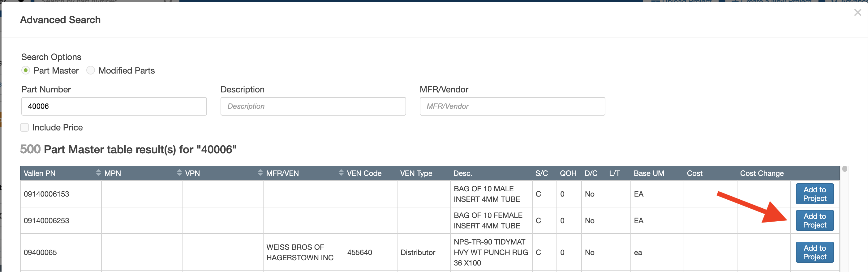Enable the Include Price checkbox
Viewport: 868px width, 272px height.
pyautogui.click(x=25, y=128)
